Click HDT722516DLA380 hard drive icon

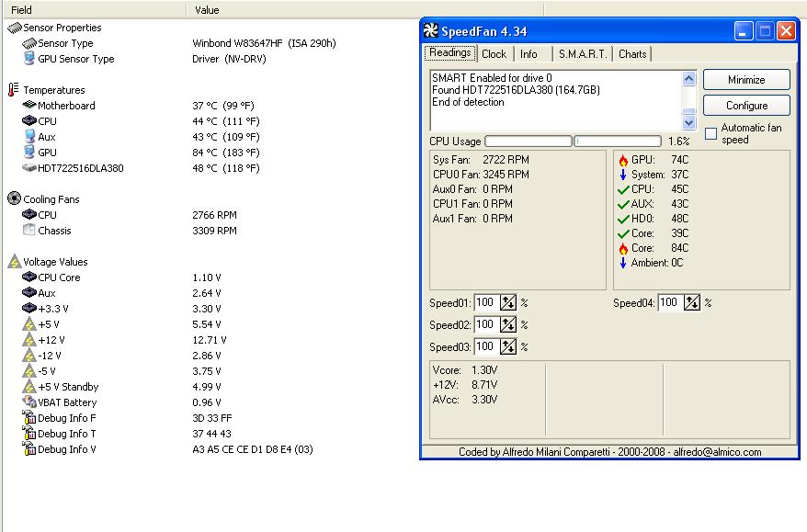[x=29, y=168]
